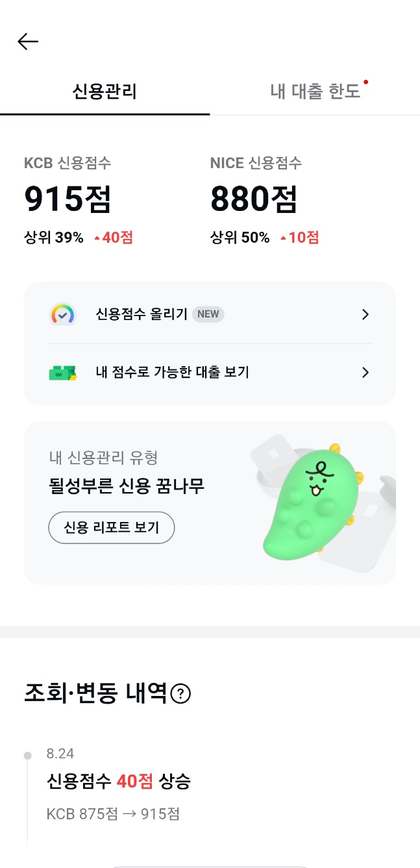Click the credit score gauge icon
This screenshot has height=868, width=420.
click(62, 314)
